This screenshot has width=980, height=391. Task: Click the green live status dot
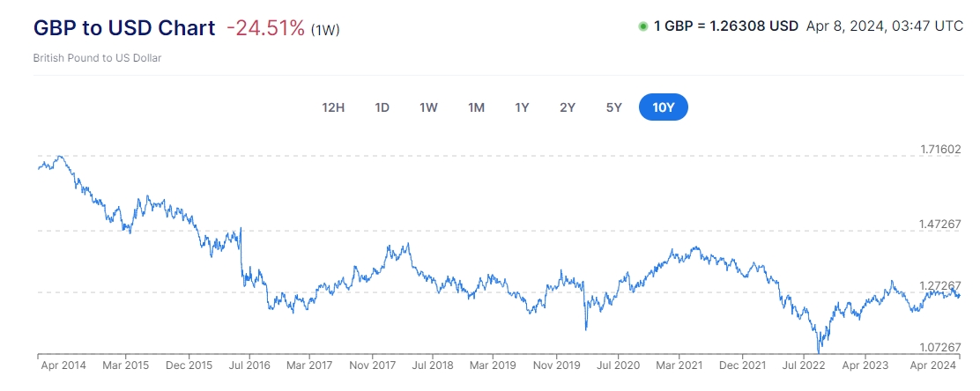pos(642,26)
